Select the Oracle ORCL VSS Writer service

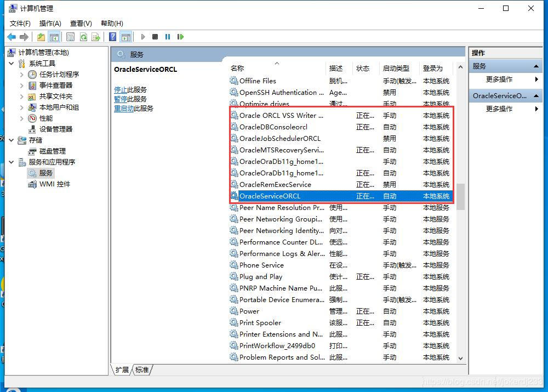(341, 115)
